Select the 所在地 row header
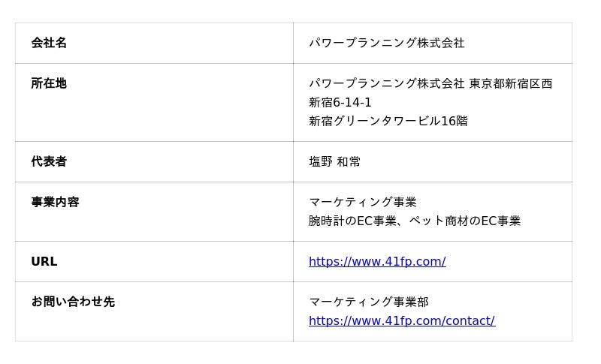Viewport: 601px width, 364px height. coord(49,84)
